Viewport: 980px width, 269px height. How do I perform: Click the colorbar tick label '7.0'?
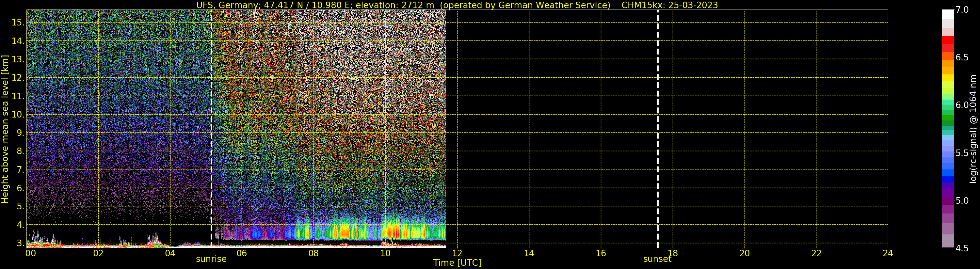(x=962, y=10)
